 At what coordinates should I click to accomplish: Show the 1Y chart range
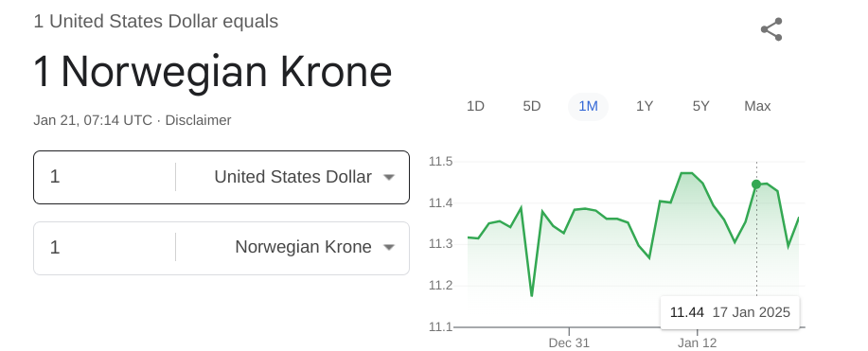[x=645, y=106]
